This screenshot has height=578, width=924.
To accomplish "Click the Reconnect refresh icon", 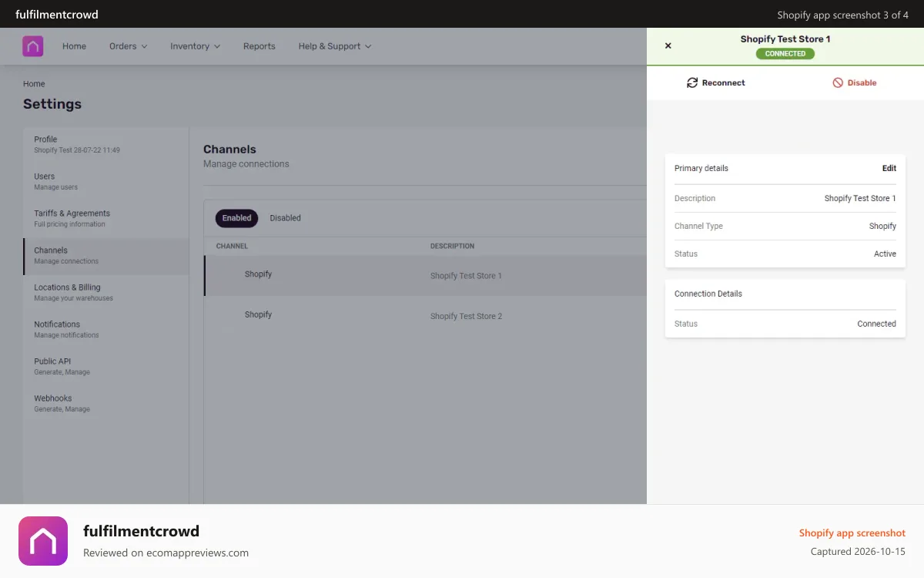I will [692, 82].
